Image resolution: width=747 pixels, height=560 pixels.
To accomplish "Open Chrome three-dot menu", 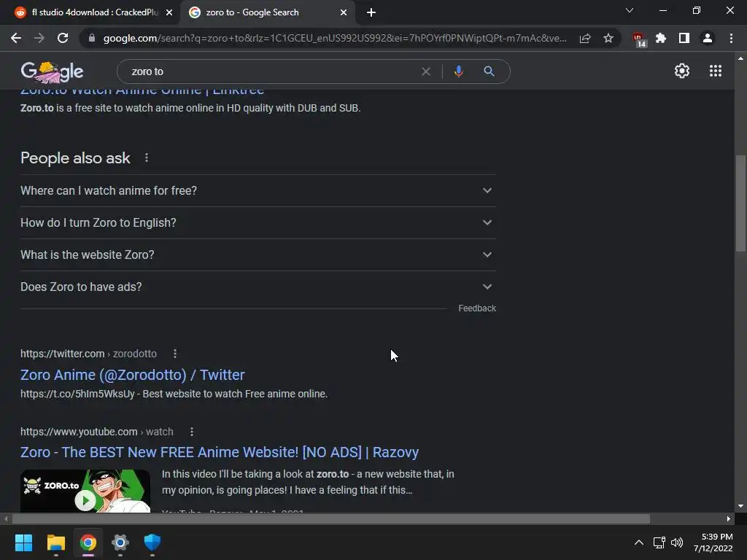I will point(731,38).
